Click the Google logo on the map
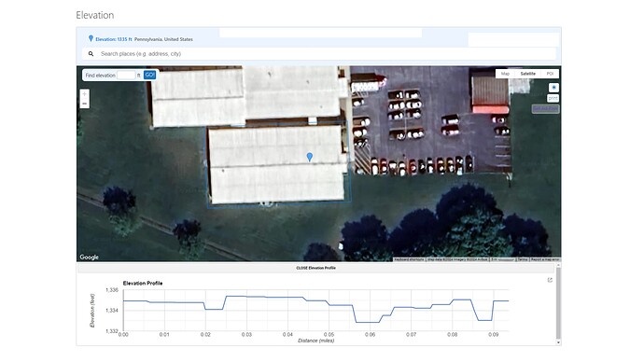 pyautogui.click(x=89, y=257)
